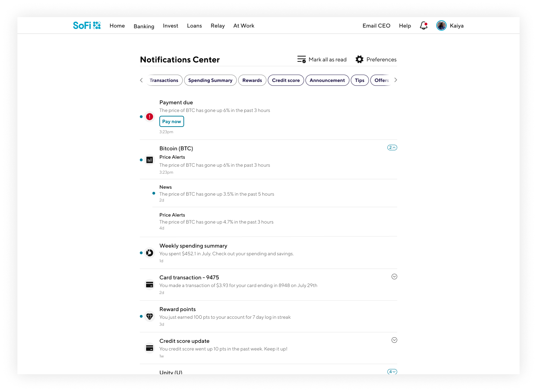This screenshot has height=392, width=537.
Task: Click the unread dot beside Bitcoin (BTC)
Action: [141, 160]
